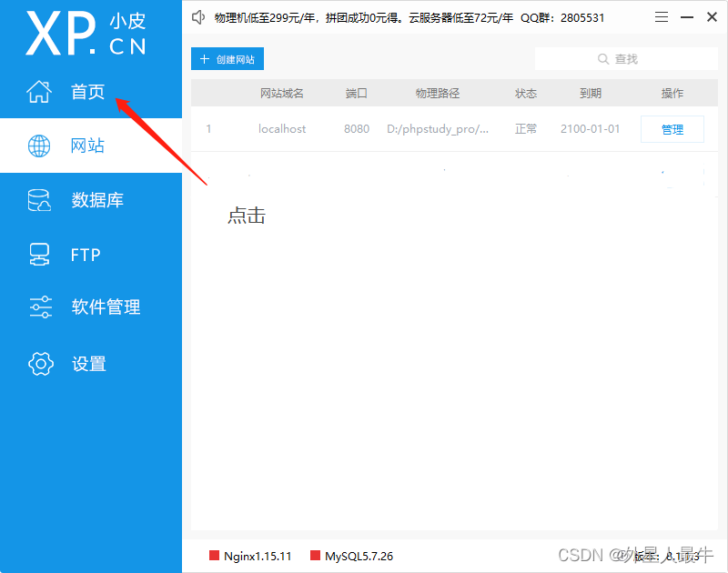Open the 首页 home menu item
728x573 pixels.
91,91
